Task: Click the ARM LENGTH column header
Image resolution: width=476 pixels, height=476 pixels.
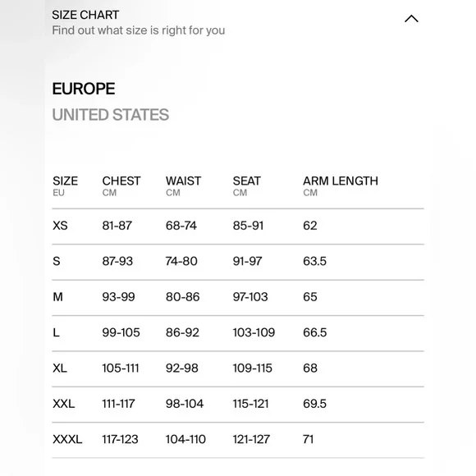Action: tap(341, 185)
